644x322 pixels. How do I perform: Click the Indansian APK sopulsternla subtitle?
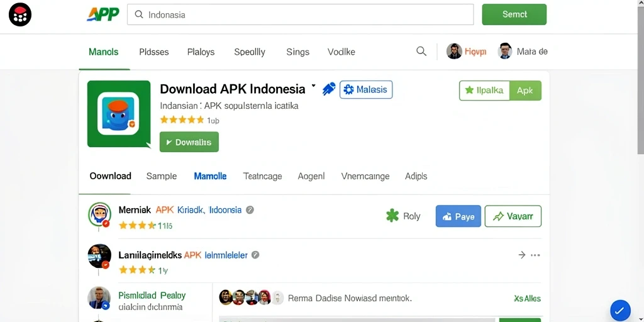click(229, 106)
